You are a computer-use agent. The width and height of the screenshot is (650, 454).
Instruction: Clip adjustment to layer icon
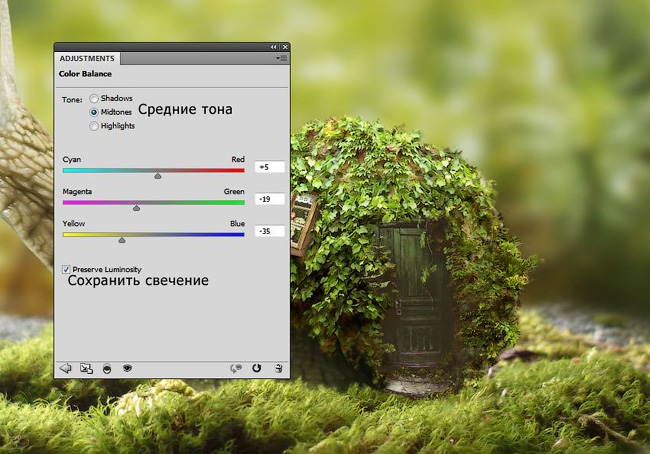point(107,368)
